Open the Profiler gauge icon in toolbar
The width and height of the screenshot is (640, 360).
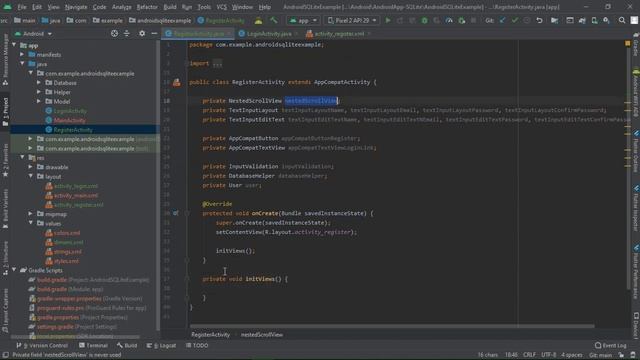coord(449,20)
